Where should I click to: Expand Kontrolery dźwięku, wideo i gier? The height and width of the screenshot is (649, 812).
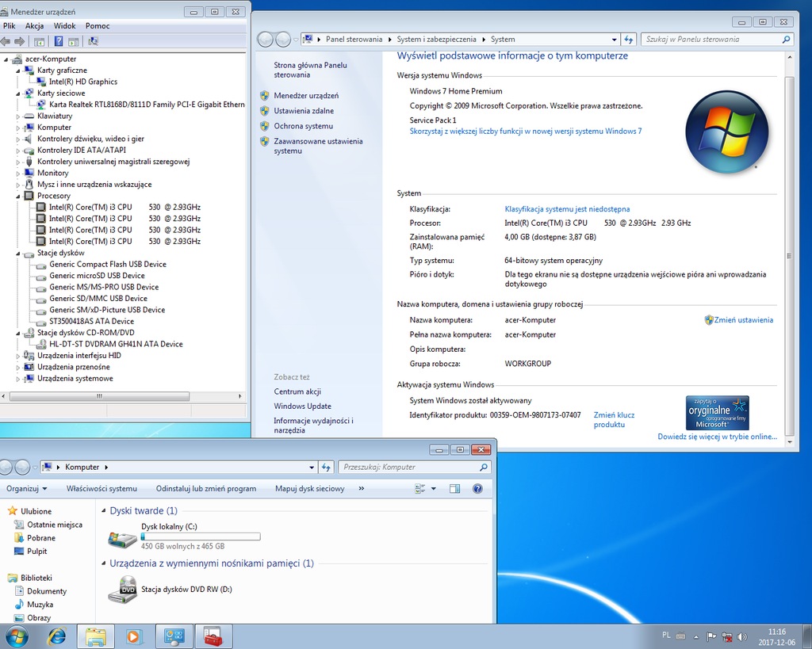pyautogui.click(x=18, y=139)
